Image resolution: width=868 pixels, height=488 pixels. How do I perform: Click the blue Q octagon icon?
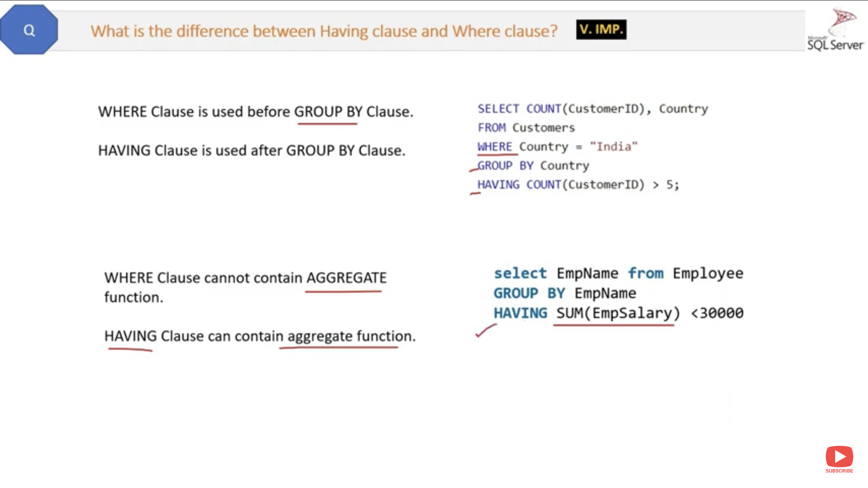(x=29, y=30)
